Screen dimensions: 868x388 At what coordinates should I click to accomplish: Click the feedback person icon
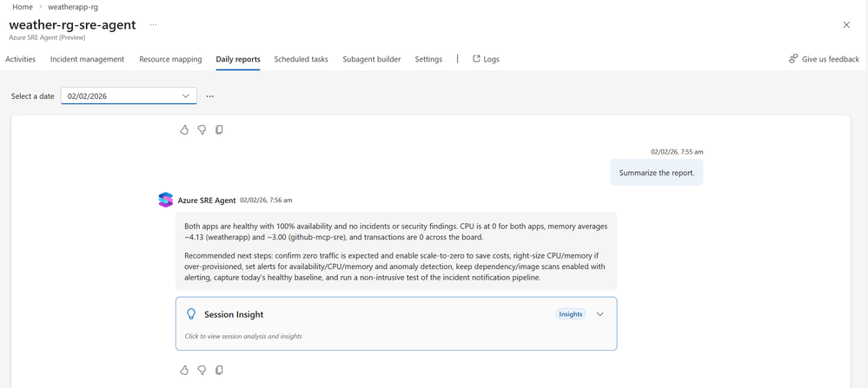[793, 58]
